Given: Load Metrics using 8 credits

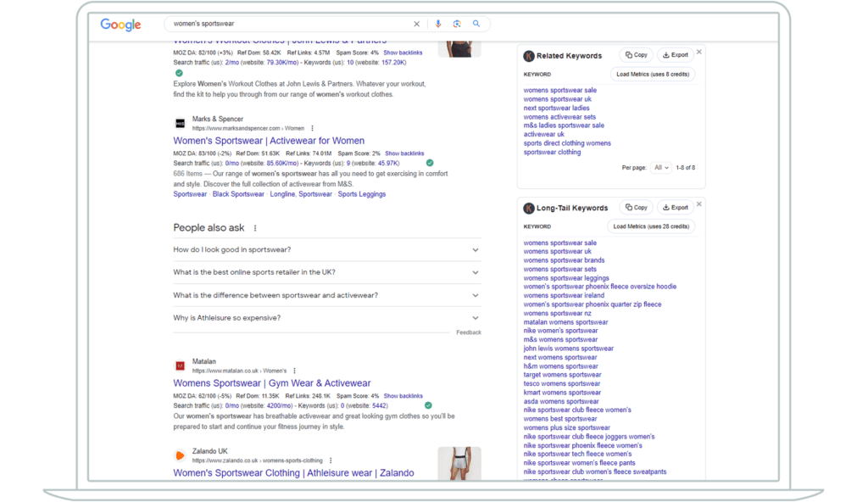Looking at the screenshot, I should point(653,75).
